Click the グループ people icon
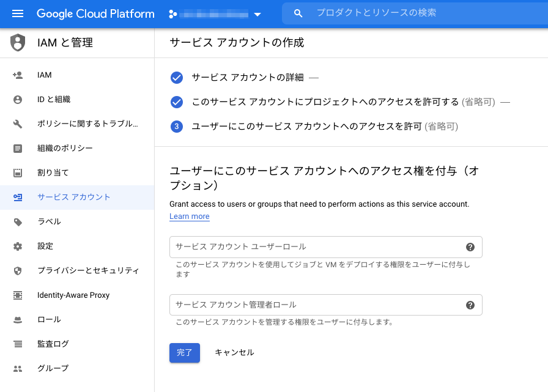 18,369
